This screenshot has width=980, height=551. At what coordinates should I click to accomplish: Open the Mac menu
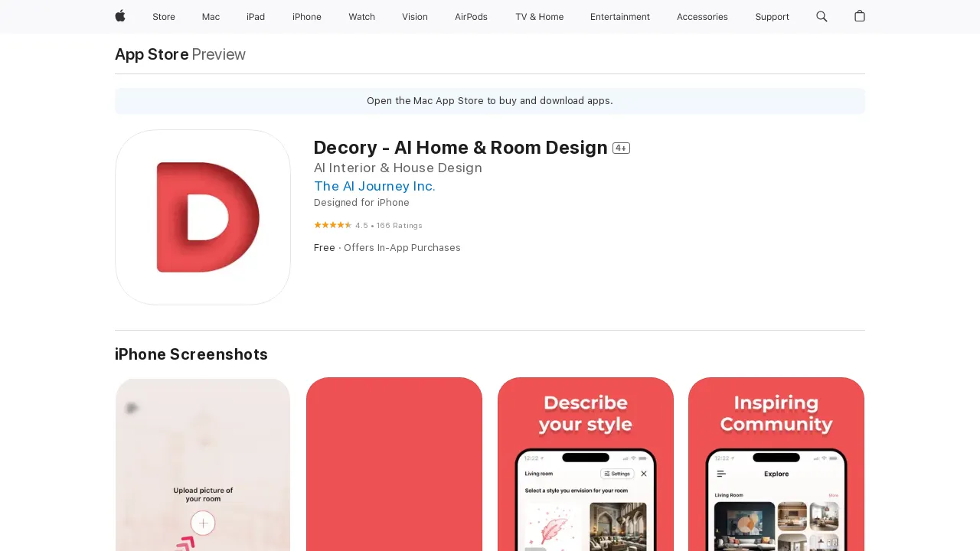click(211, 17)
